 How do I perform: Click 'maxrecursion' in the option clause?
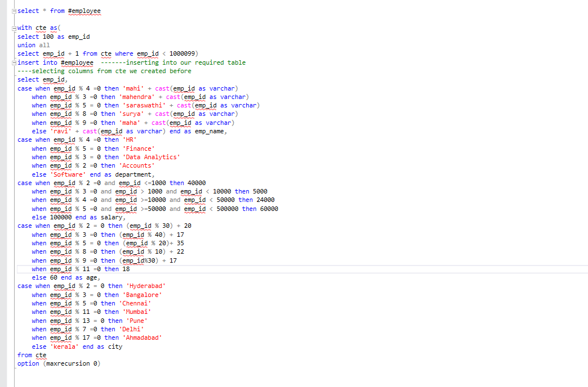coord(68,363)
